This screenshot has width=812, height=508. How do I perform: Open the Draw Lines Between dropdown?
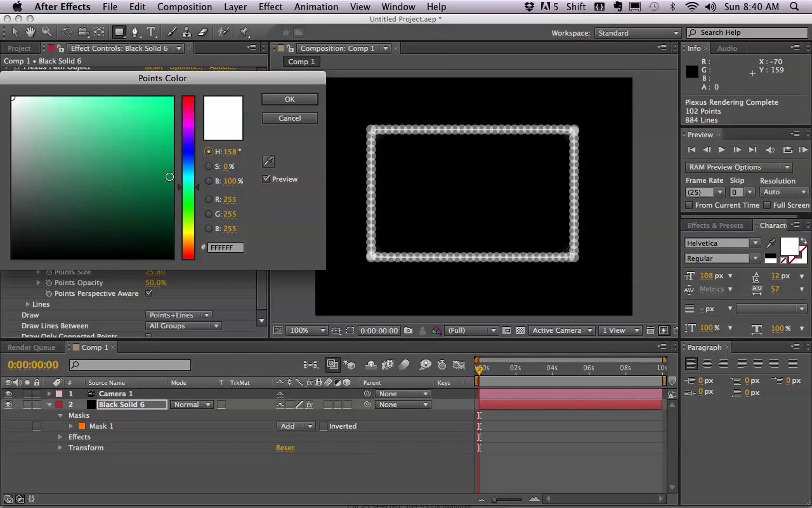(x=183, y=326)
